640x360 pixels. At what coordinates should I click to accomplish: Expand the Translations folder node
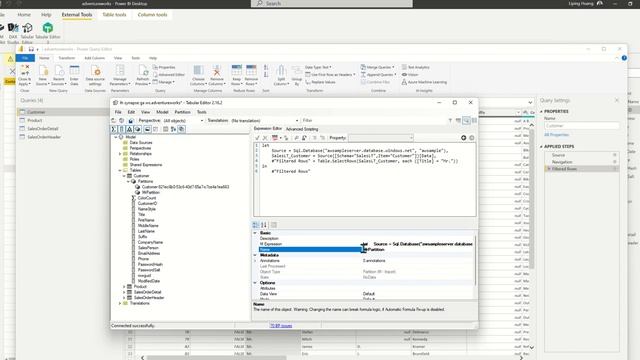[120, 303]
